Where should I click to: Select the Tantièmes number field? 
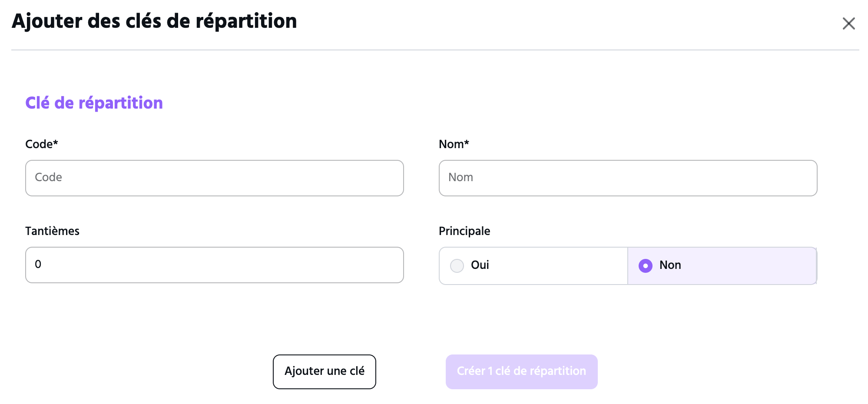(215, 265)
